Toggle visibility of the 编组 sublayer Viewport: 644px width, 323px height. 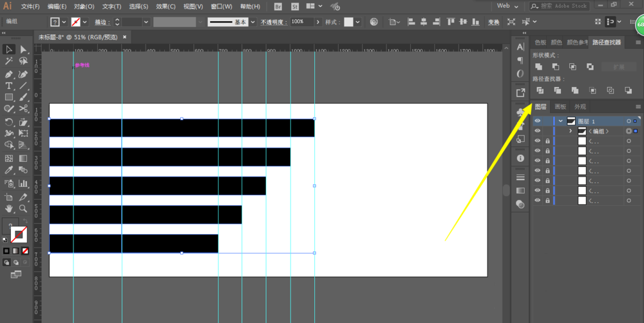pos(537,131)
